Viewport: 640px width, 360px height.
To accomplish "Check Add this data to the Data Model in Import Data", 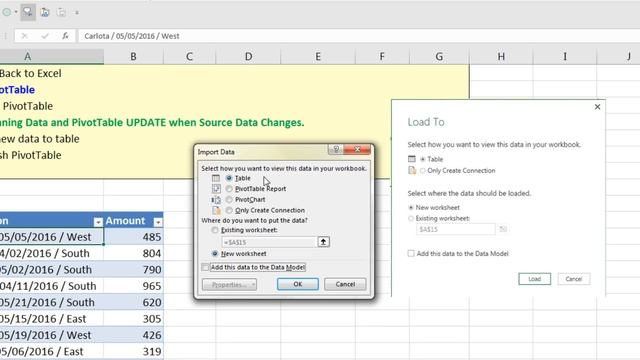I will point(205,267).
